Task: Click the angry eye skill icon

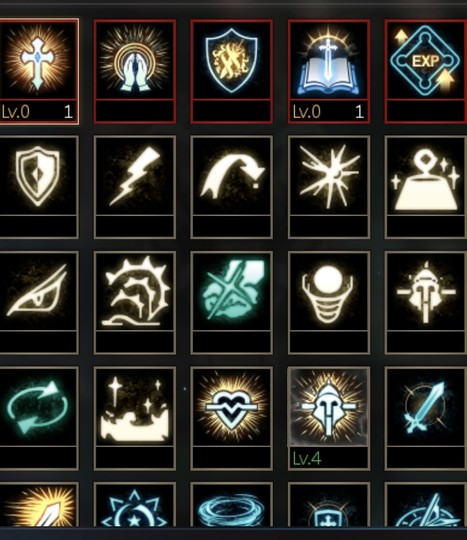Action: tap(37, 292)
